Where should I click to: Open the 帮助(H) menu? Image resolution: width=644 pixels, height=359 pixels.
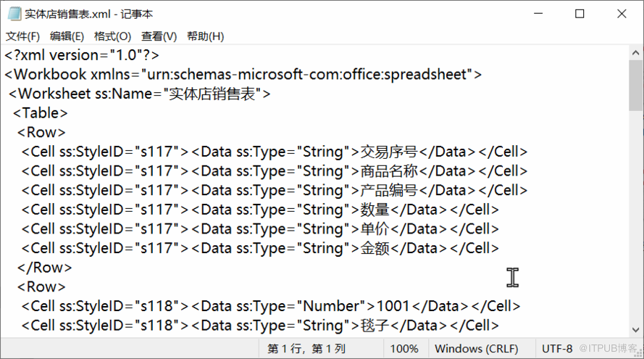pos(205,36)
